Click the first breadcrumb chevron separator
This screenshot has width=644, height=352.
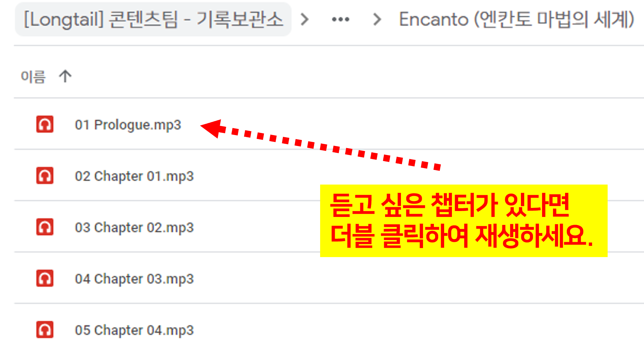pyautogui.click(x=305, y=19)
